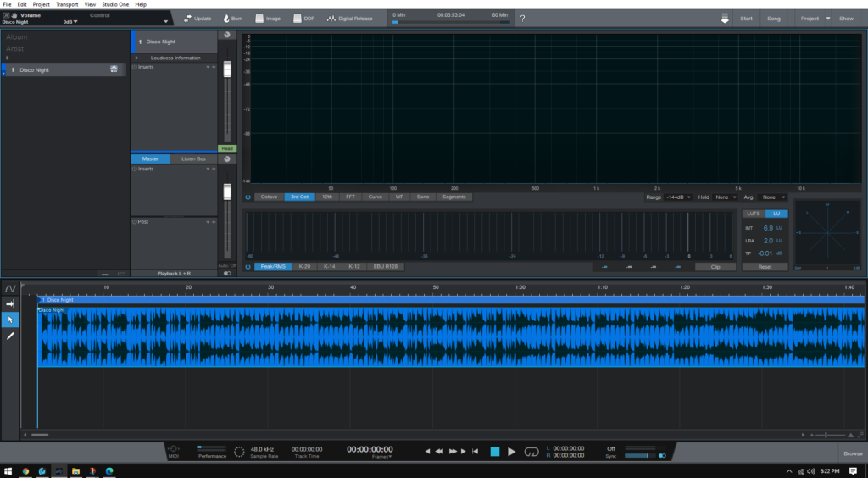Screen dimensions: 868x478
Task: Switch analyzer to FFT mode
Action: pyautogui.click(x=350, y=197)
